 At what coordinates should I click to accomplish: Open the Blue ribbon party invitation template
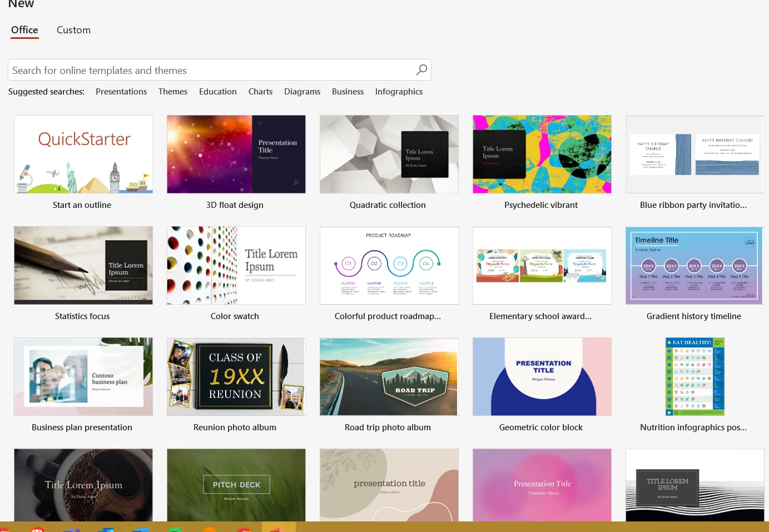(694, 154)
